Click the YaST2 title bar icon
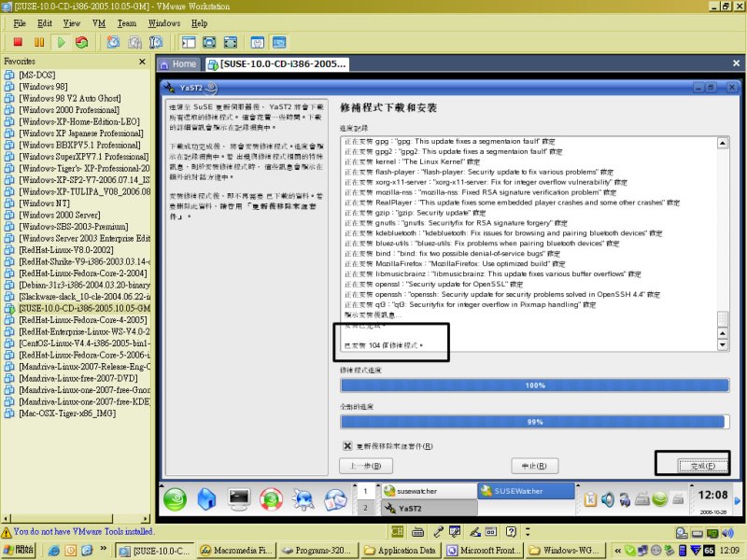The height and width of the screenshot is (560, 747). [x=169, y=88]
